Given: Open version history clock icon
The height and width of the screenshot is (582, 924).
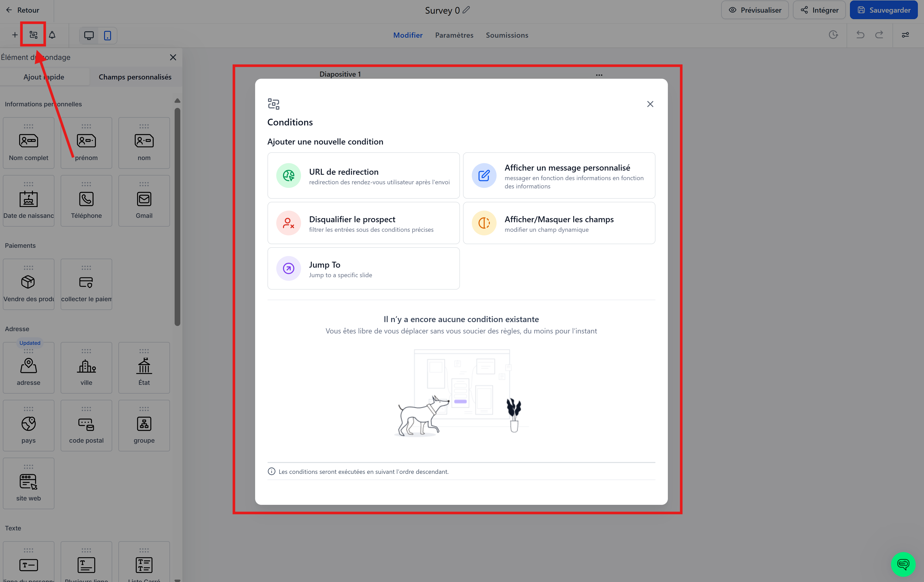Looking at the screenshot, I should pyautogui.click(x=833, y=35).
